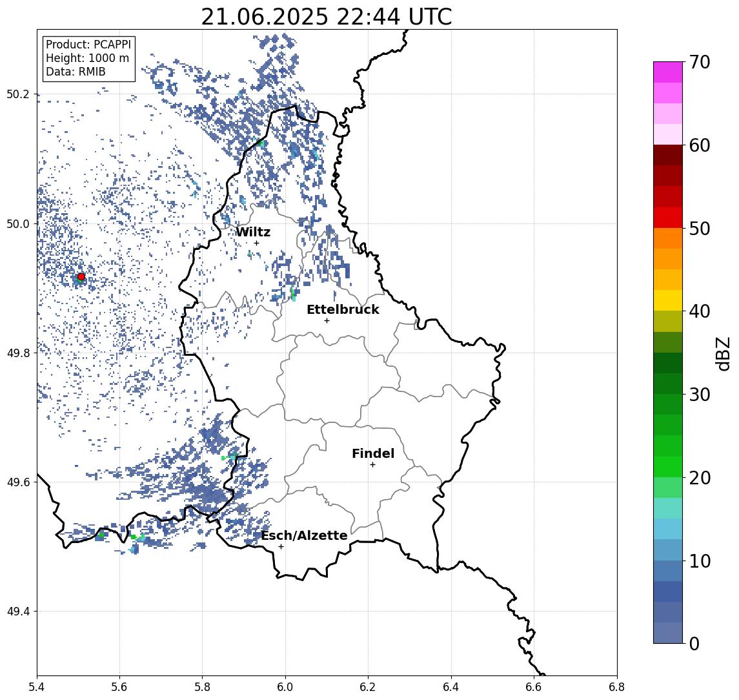Click the colorbar tick label 30
Viewport: 739px width, 700px height.
click(700, 395)
